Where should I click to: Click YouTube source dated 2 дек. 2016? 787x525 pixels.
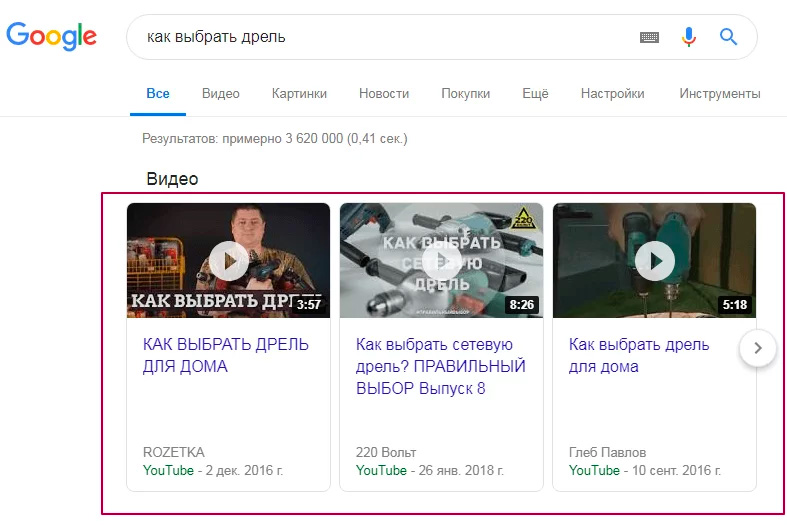(168, 470)
